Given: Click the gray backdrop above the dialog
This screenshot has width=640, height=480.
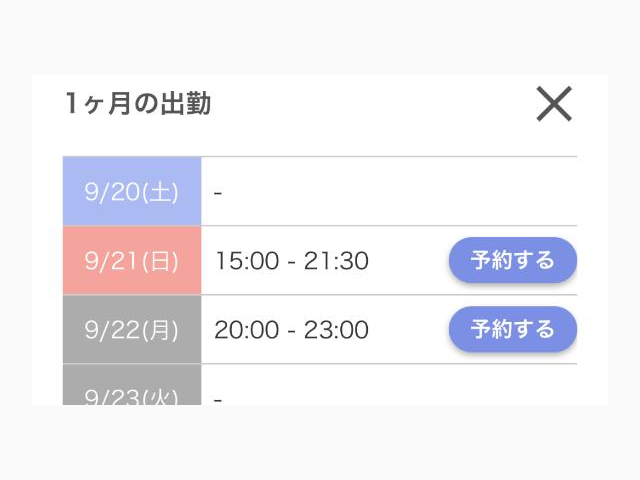Looking at the screenshot, I should coord(320,37).
